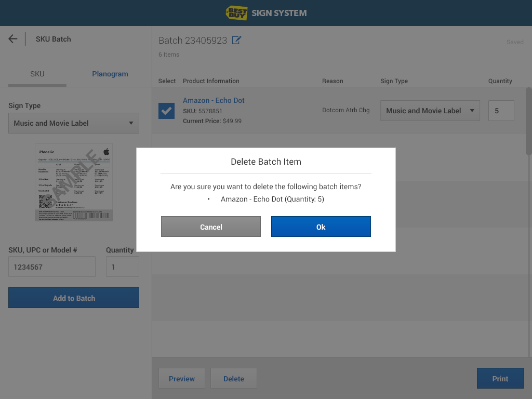Click the 'Current Price: $49.99' text
Image resolution: width=532 pixels, height=399 pixels.
[x=212, y=121]
